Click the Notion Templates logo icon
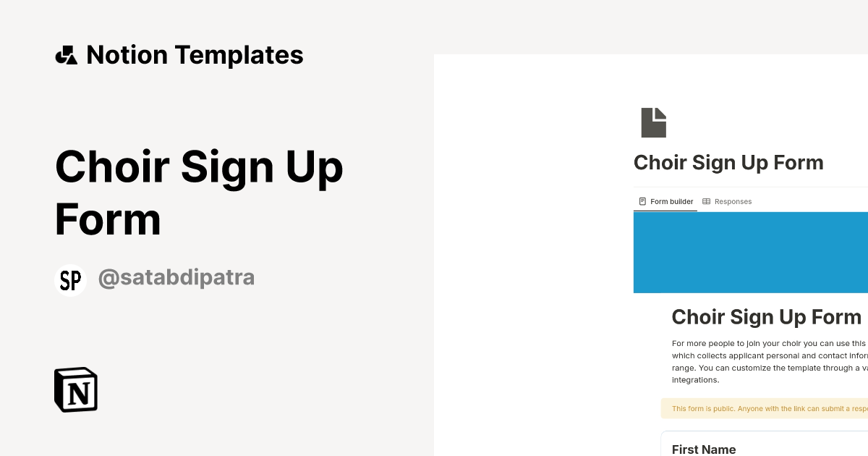This screenshot has height=456, width=868. [67, 54]
